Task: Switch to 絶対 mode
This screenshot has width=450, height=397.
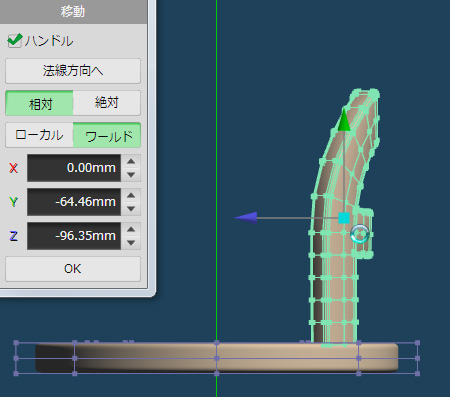Action: pyautogui.click(x=107, y=103)
